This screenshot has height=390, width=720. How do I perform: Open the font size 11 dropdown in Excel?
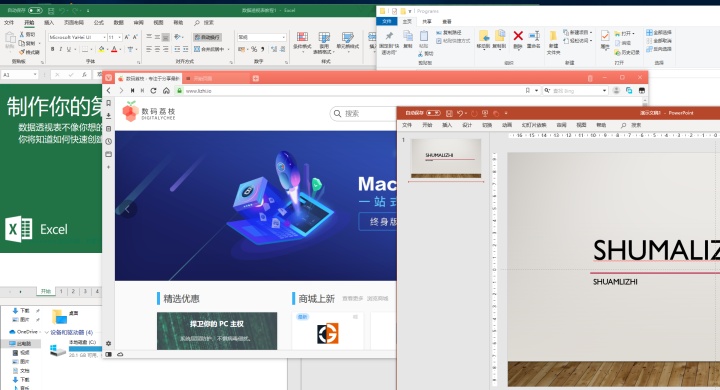pyautogui.click(x=120, y=37)
